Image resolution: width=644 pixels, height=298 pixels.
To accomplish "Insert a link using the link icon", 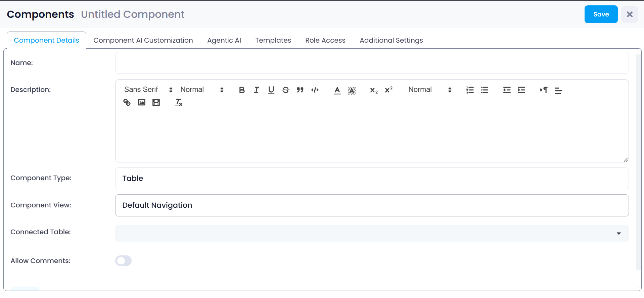I will [x=127, y=102].
